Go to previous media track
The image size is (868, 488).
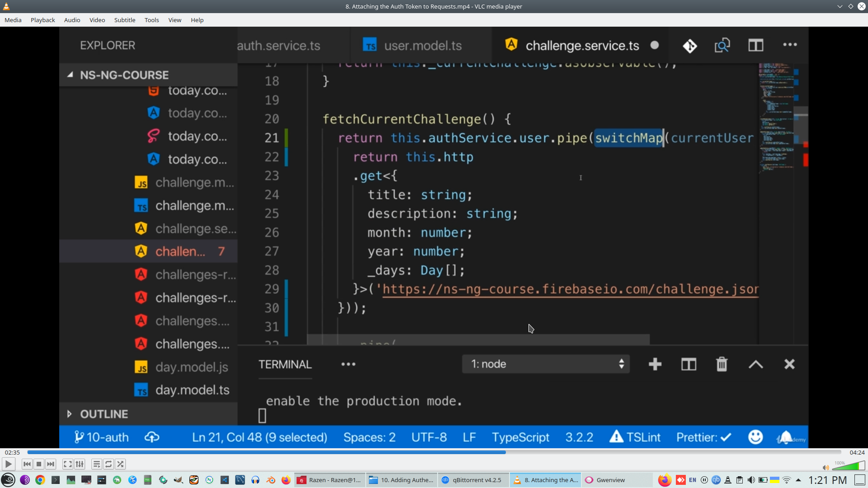tap(27, 464)
